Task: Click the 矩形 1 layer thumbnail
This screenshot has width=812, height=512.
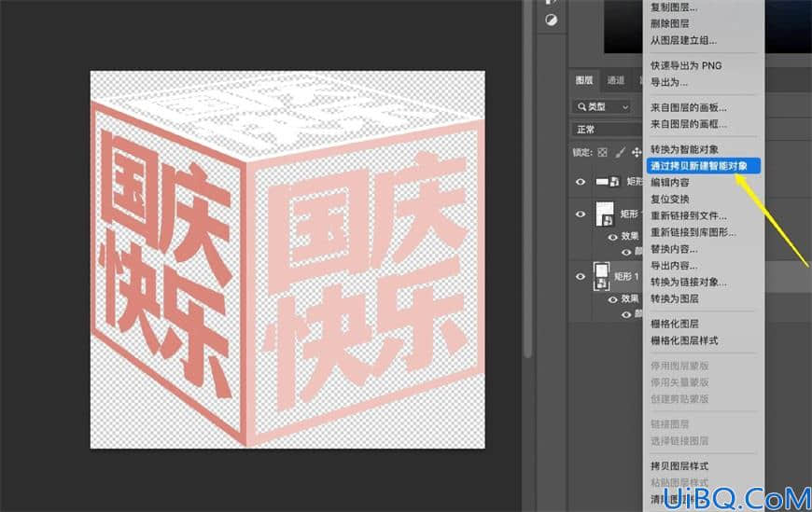Action: (602, 276)
